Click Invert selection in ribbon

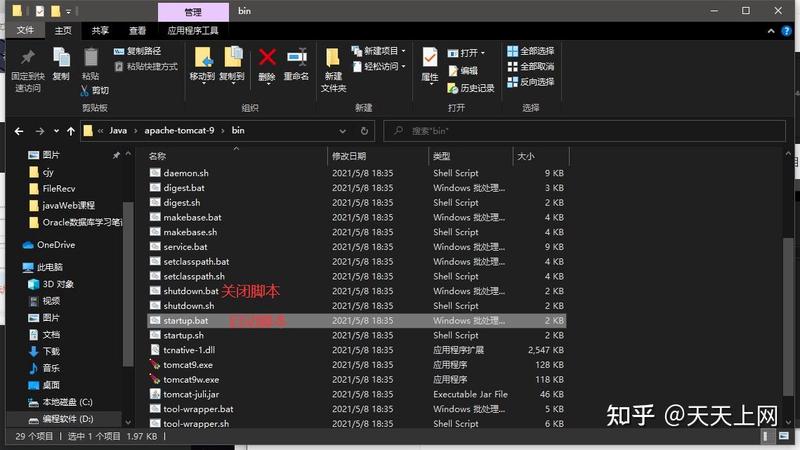coord(531,82)
